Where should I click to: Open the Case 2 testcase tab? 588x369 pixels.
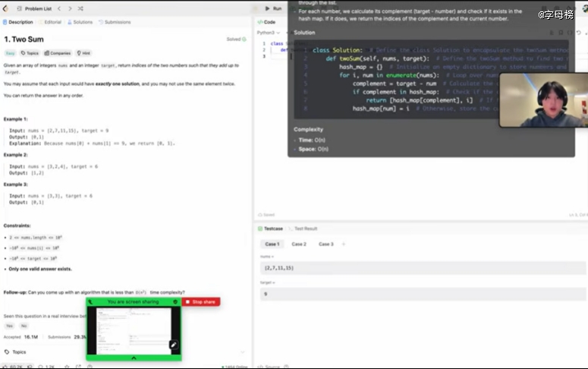coord(299,244)
